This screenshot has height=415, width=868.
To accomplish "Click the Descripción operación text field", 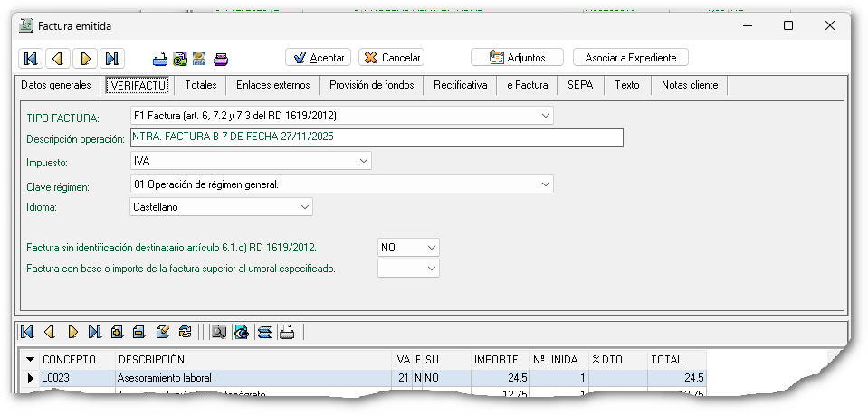I will (377, 137).
